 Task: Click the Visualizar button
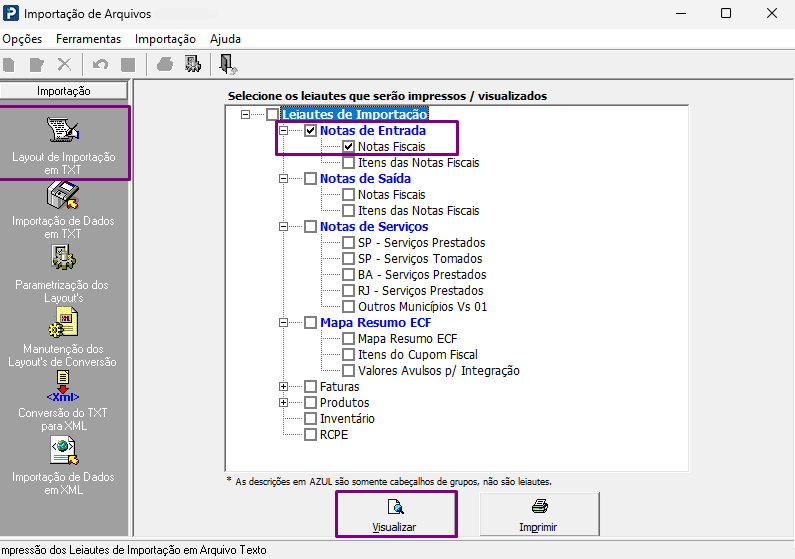396,514
